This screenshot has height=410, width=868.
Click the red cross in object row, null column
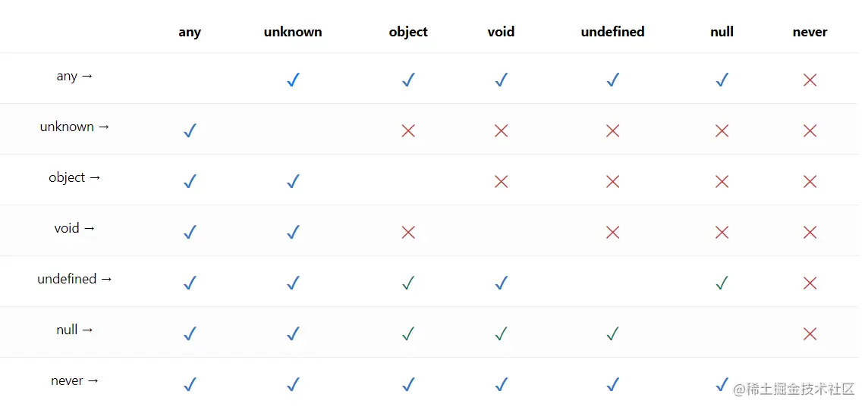[x=722, y=181]
